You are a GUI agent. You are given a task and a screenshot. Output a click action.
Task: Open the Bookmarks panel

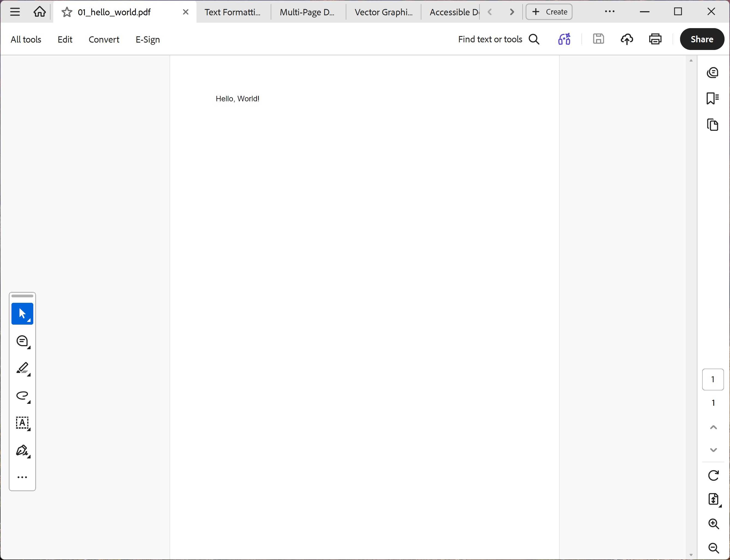click(x=713, y=98)
